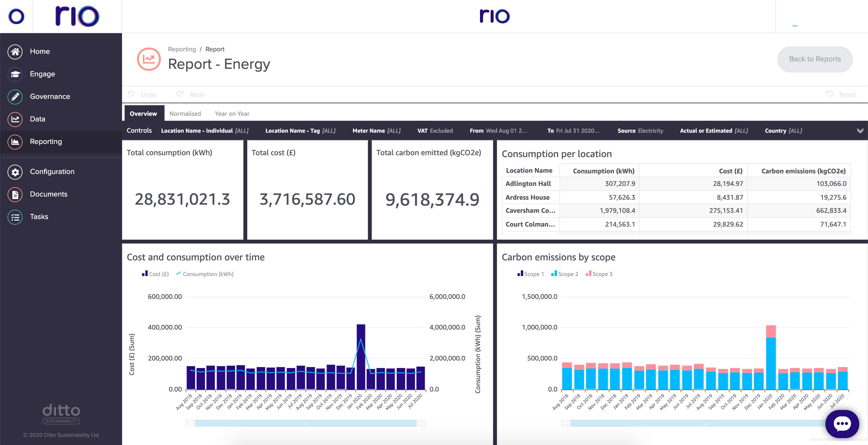Toggle Consumption (kWh) legend line
This screenshot has width=868, height=445.
point(205,274)
